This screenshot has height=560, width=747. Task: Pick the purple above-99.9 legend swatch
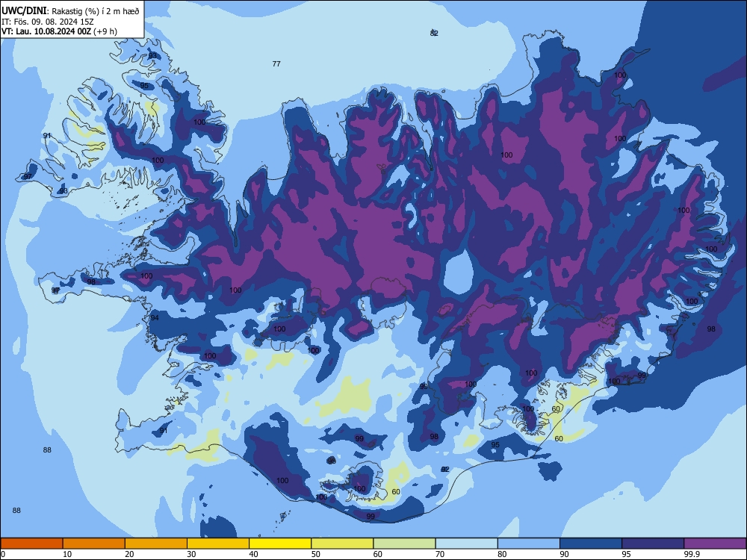click(715, 544)
